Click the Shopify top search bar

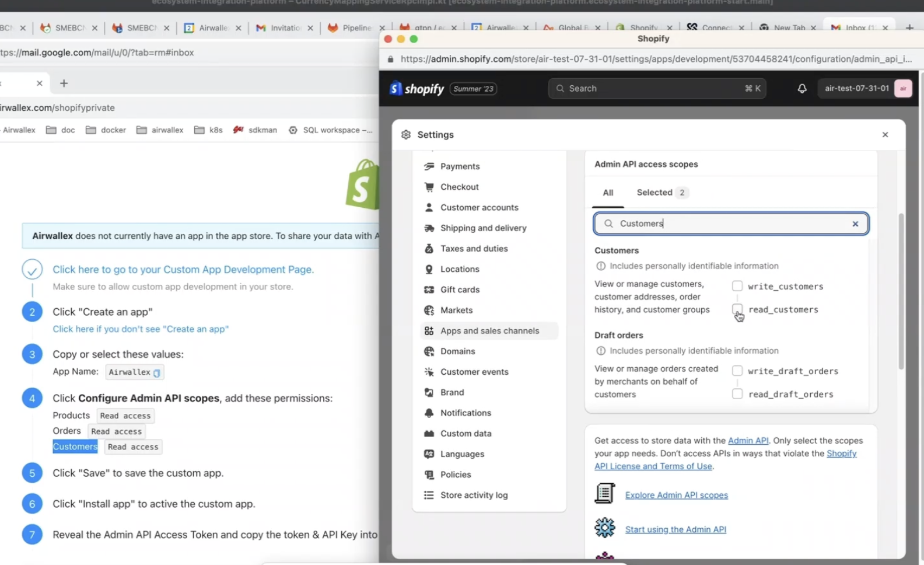click(x=657, y=89)
